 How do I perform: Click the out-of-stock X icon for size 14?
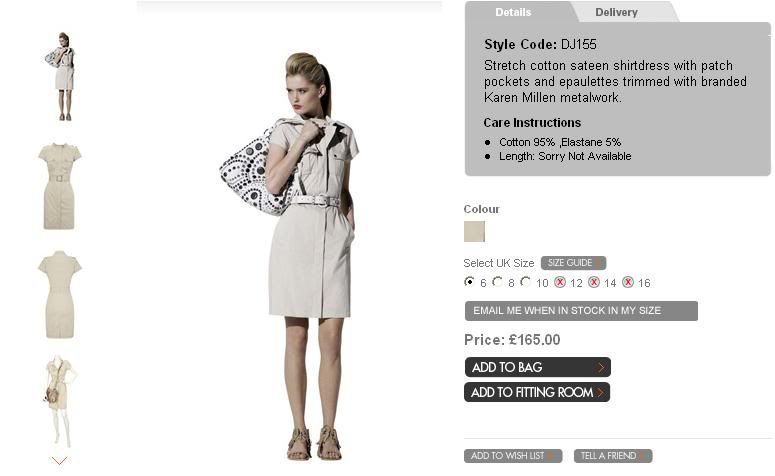[x=594, y=282]
